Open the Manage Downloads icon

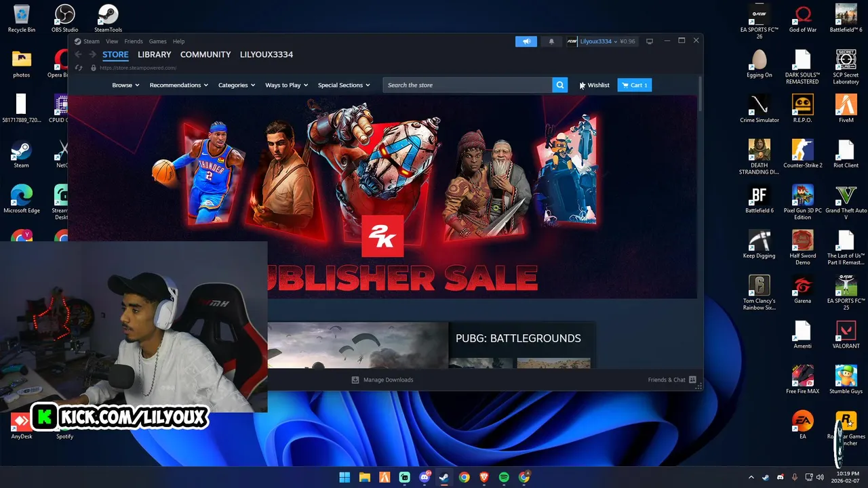pos(355,380)
